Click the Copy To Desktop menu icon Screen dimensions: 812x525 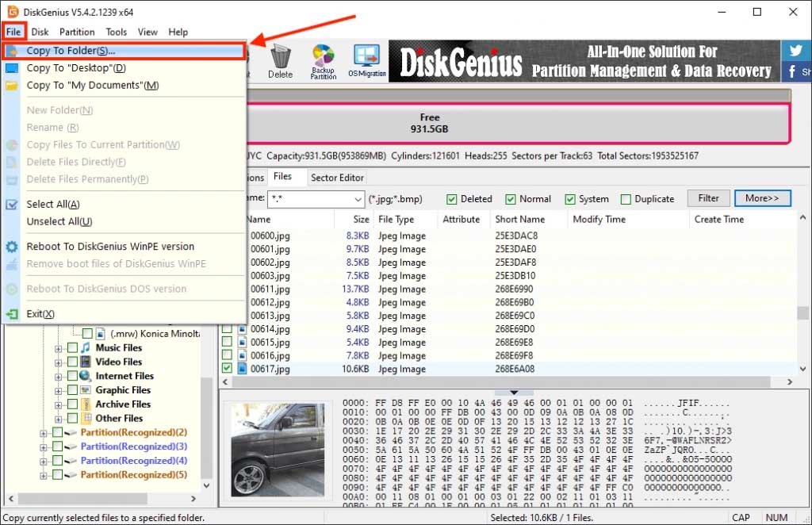[11, 68]
